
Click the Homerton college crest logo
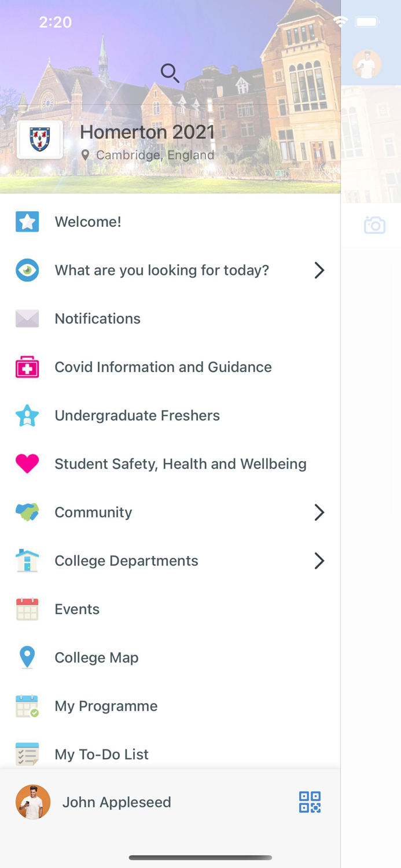click(40, 140)
